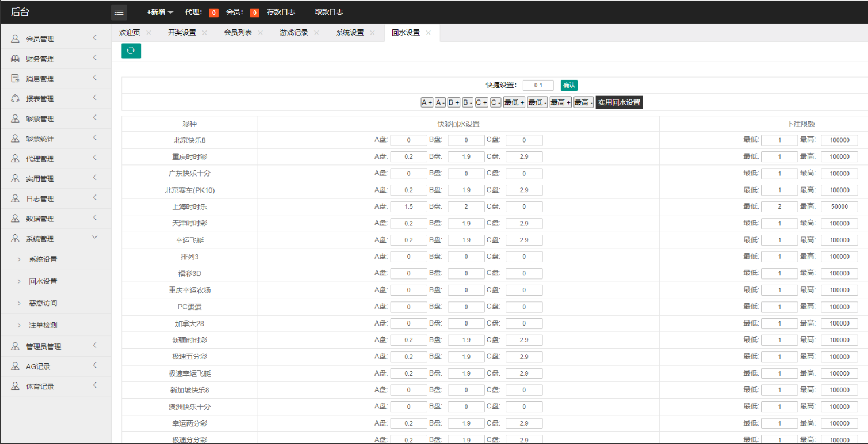
Task: Click the 日志管理 sidebar icon
Action: click(15, 198)
